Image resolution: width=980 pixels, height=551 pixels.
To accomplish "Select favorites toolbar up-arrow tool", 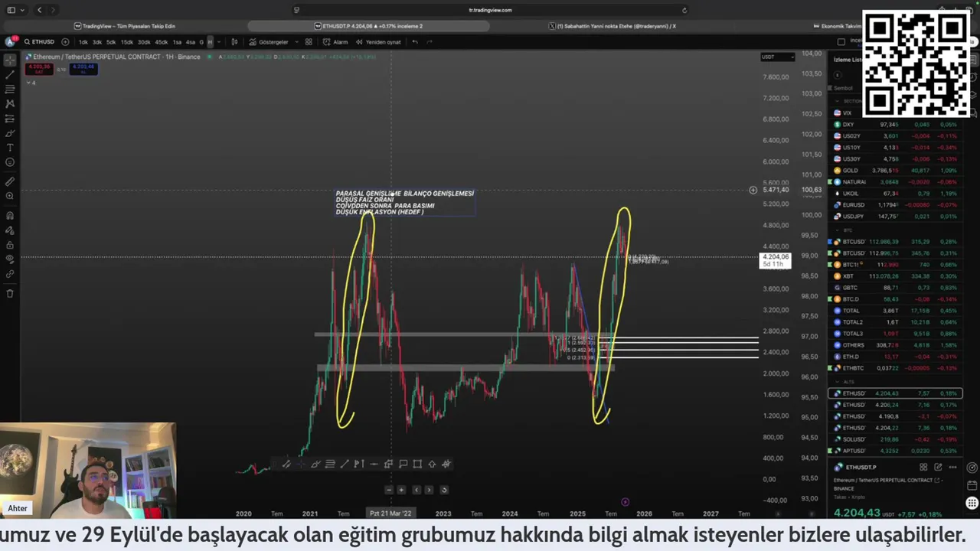I will tap(432, 464).
